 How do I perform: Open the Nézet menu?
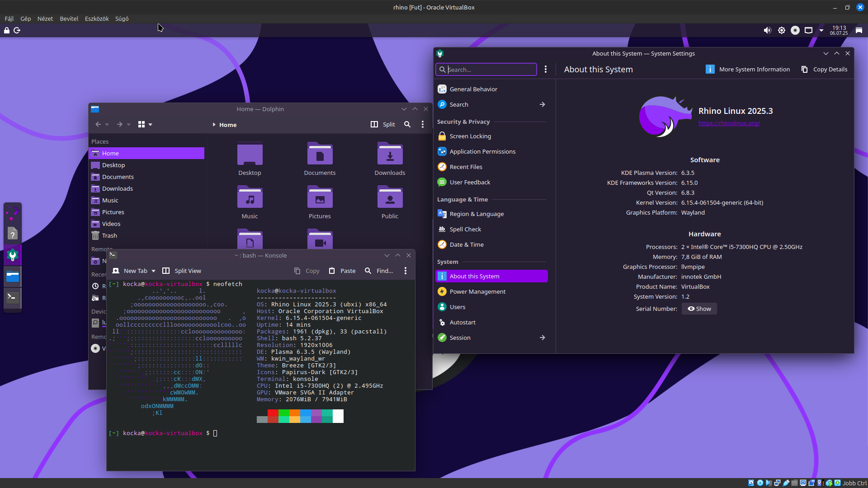point(45,19)
